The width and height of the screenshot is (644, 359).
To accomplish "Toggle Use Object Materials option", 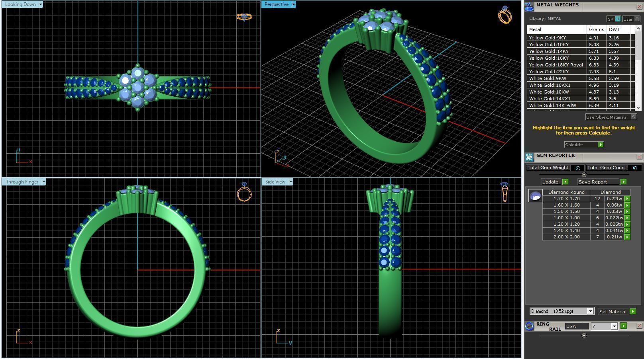I will [x=611, y=117].
